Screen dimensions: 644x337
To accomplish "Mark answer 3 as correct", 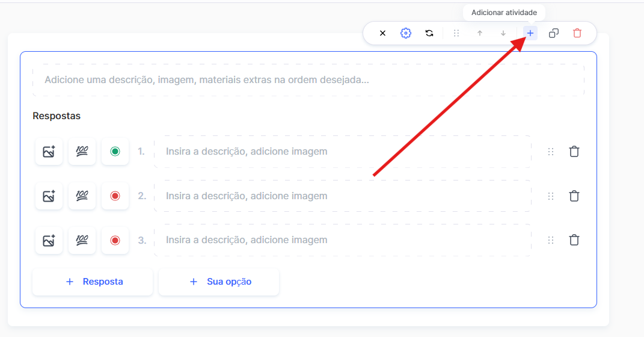I will (x=115, y=240).
